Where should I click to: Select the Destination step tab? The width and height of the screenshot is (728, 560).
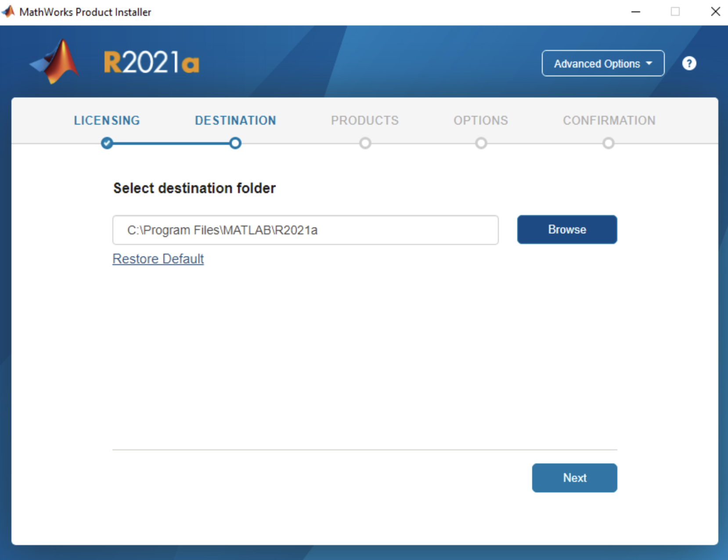tap(235, 120)
